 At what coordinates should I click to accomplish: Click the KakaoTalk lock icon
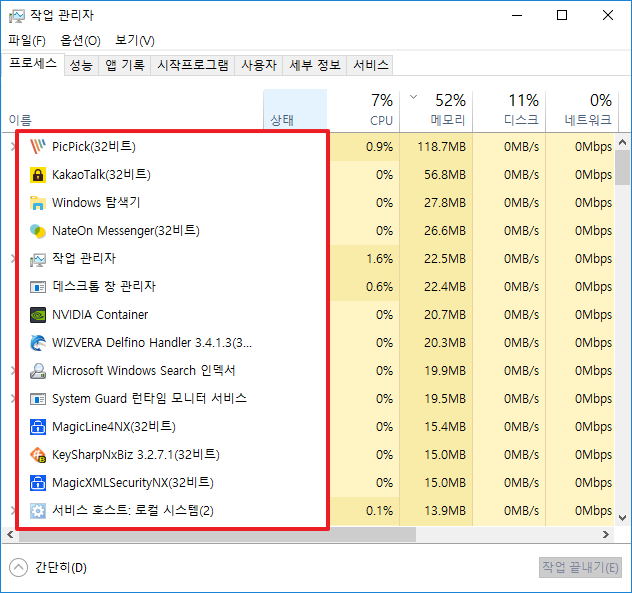click(x=37, y=175)
